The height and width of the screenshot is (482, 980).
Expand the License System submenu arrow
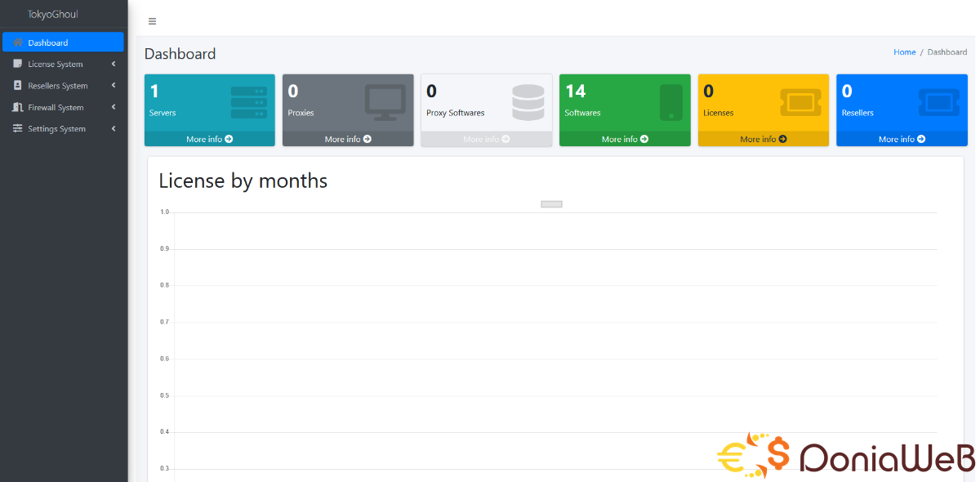[114, 64]
